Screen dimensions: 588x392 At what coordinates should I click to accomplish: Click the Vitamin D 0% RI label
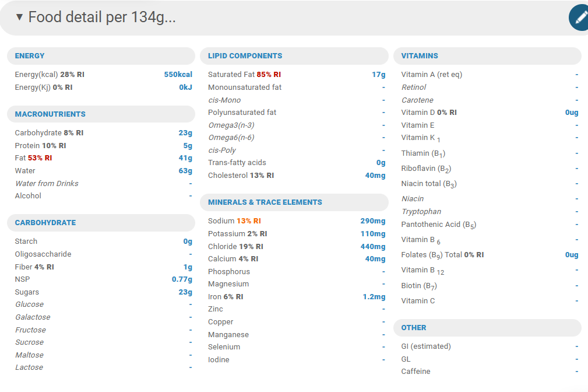point(429,113)
